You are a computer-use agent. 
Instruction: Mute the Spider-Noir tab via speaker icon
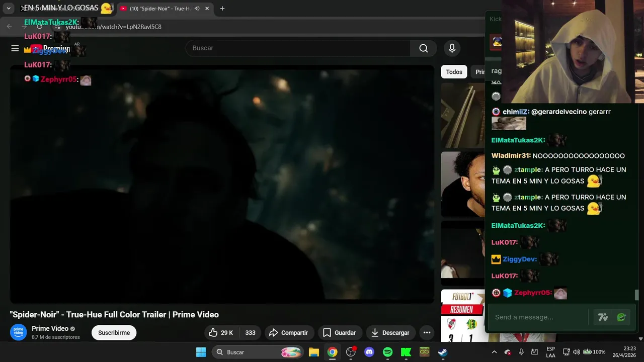point(197,9)
